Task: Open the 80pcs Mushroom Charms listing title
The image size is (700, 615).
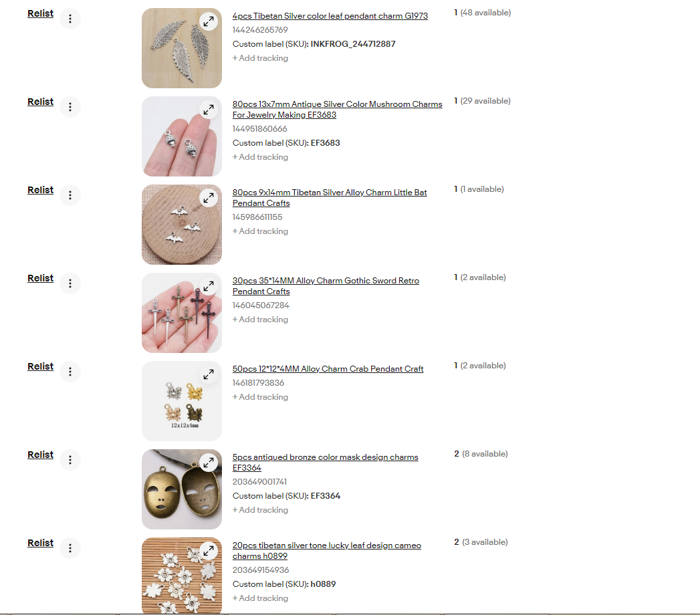Action: (x=337, y=110)
